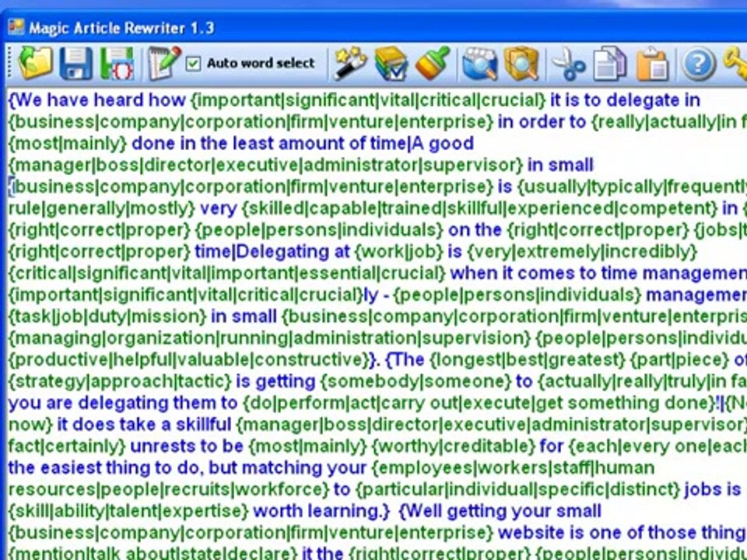Click spin group '{strategy|approach|tactic}'

pos(120,381)
